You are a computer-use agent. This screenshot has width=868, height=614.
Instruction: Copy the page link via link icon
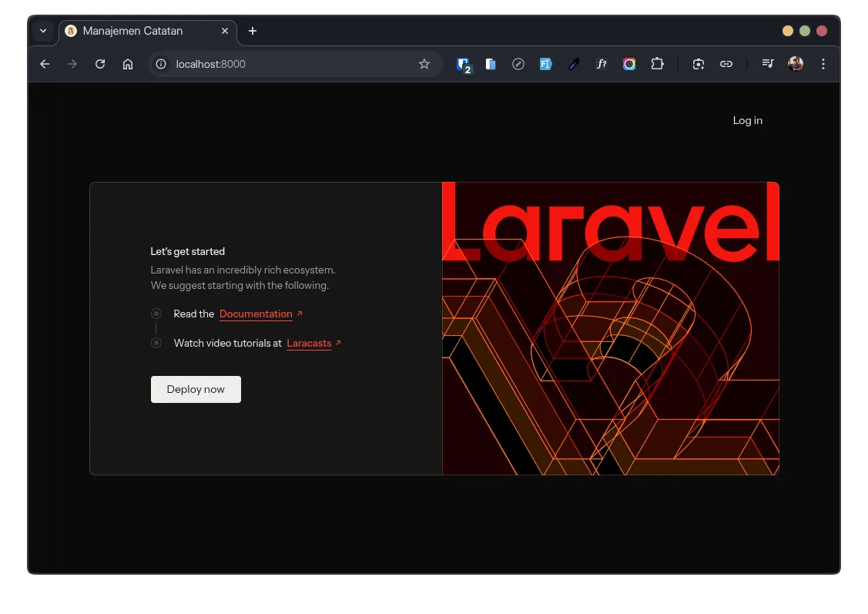726,64
